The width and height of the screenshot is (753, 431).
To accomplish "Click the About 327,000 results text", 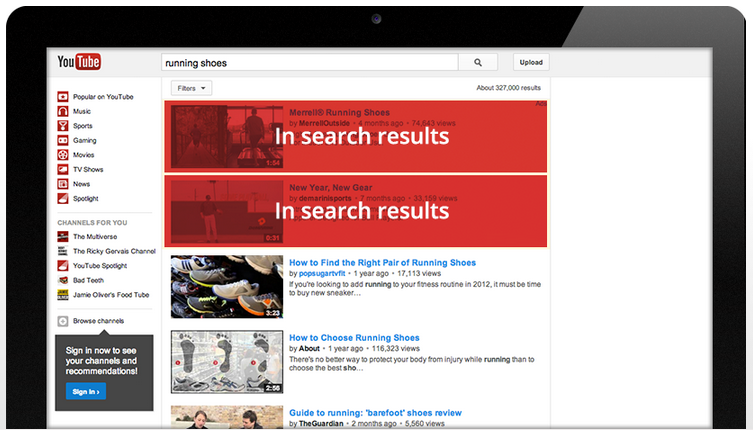I will coord(509,88).
